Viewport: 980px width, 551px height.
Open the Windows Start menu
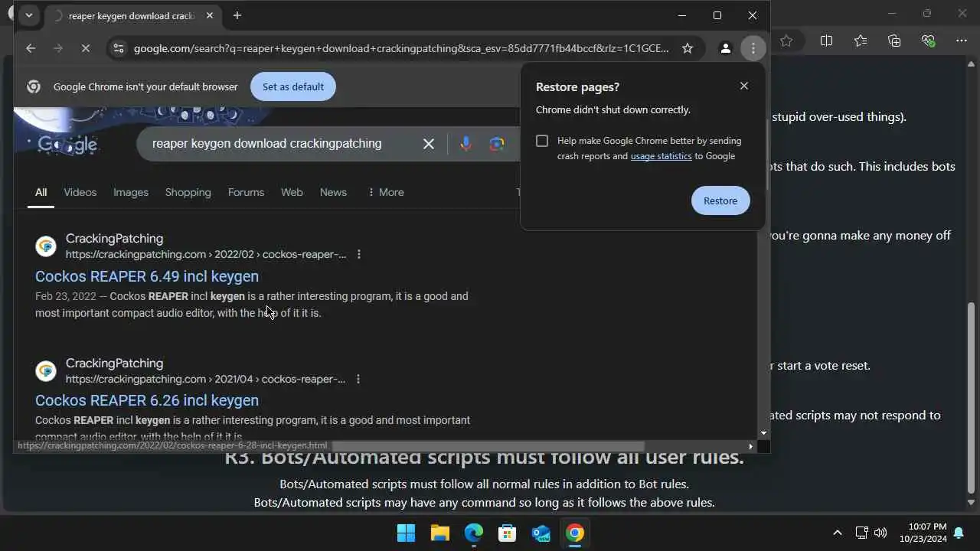(x=406, y=533)
